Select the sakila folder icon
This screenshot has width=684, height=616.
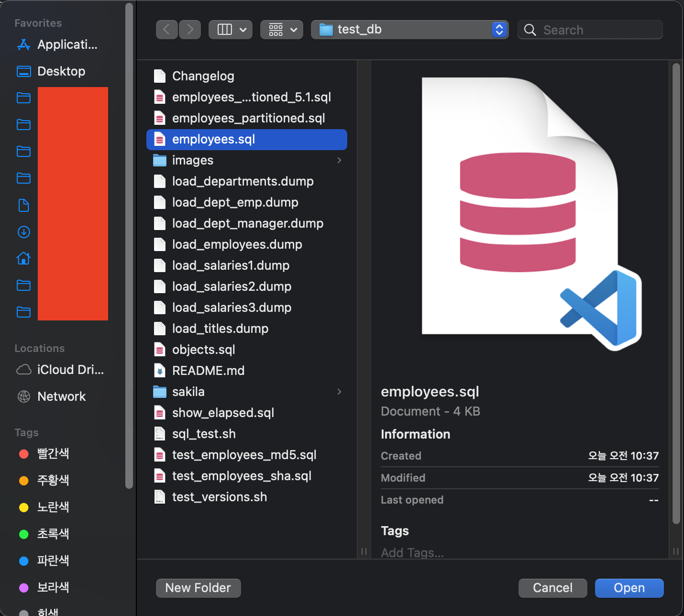pyautogui.click(x=160, y=392)
